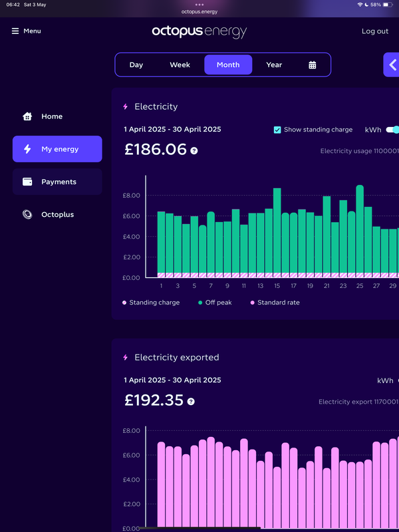The height and width of the screenshot is (532, 399).
Task: Open the hamburger Menu icon
Action: pyautogui.click(x=15, y=31)
